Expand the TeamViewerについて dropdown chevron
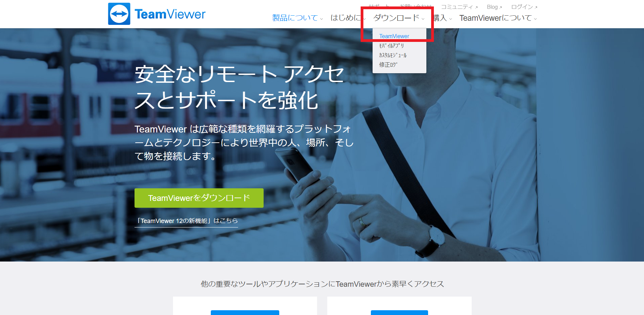Viewport: 644px width, 315px height. point(535,19)
